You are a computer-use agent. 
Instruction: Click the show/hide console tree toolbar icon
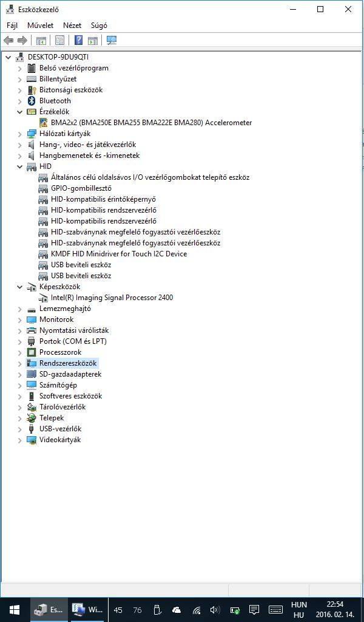pyautogui.click(x=41, y=40)
